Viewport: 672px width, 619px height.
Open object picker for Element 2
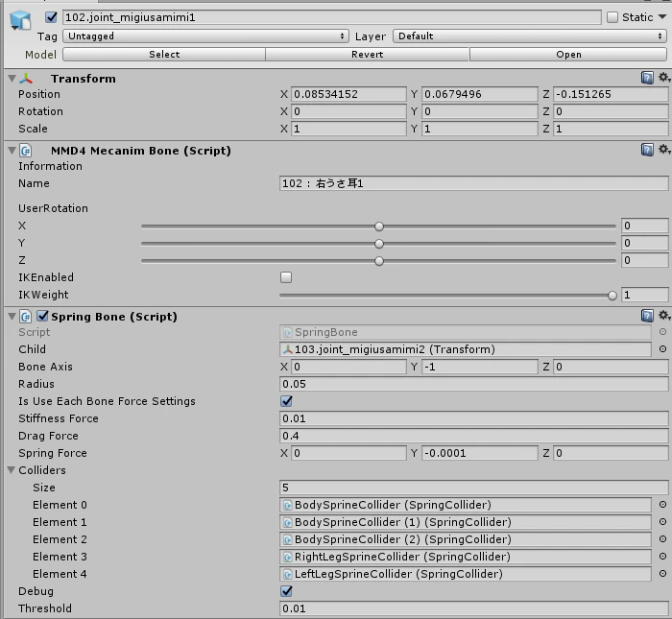pos(662,539)
